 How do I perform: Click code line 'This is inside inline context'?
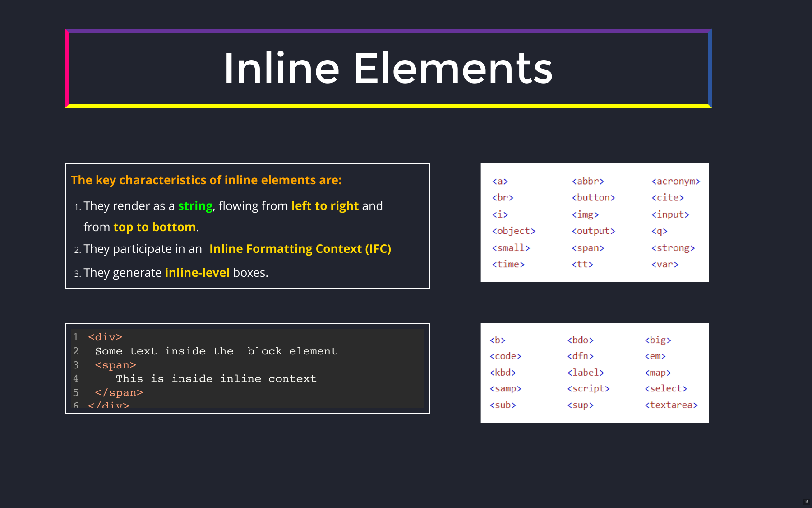pos(216,378)
